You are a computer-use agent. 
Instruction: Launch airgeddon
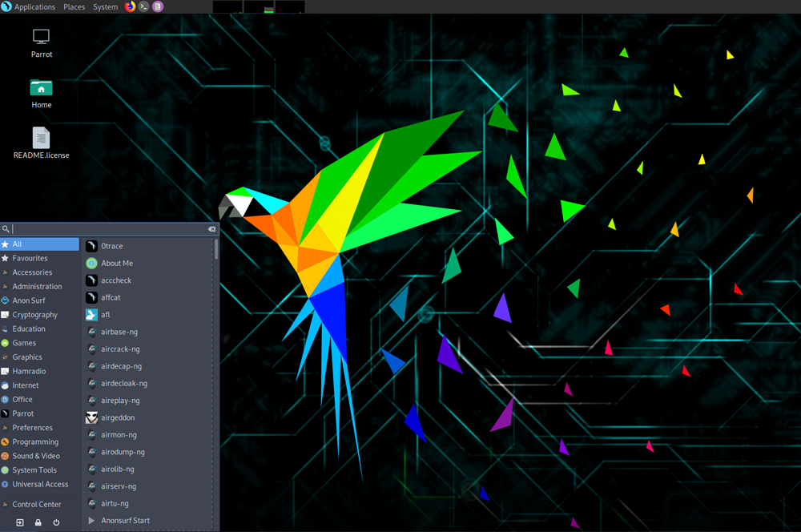(x=148, y=417)
